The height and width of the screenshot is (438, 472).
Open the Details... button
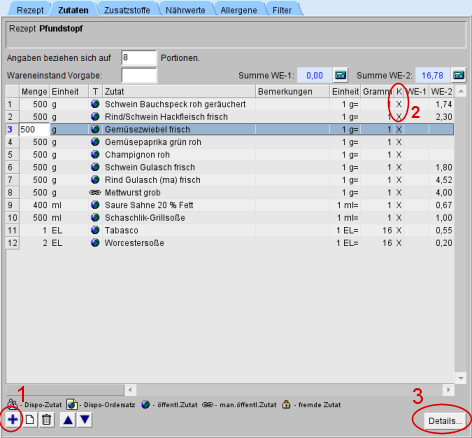(445, 421)
